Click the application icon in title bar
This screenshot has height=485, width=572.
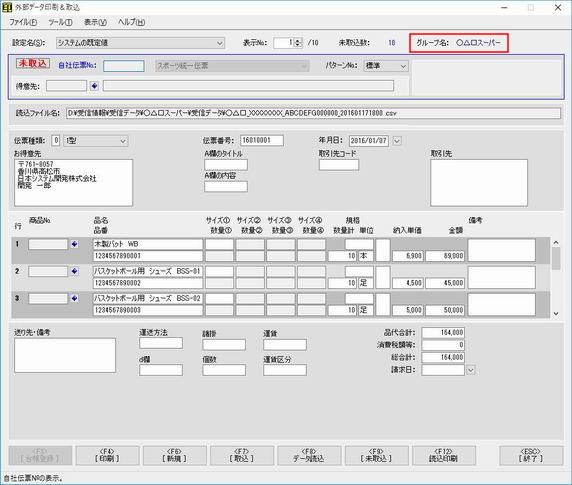7,7
